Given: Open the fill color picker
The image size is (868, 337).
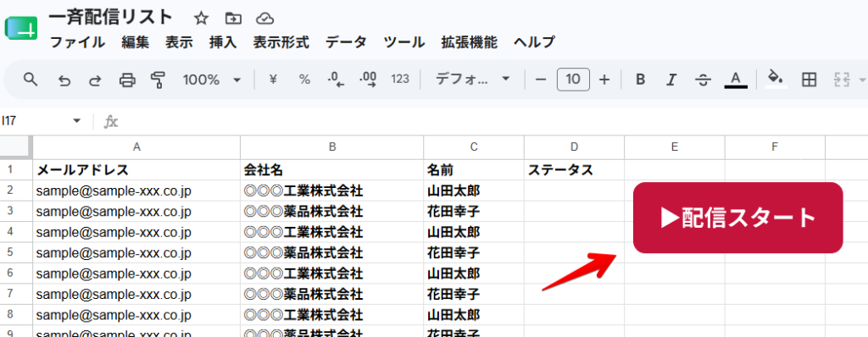Looking at the screenshot, I should 776,80.
